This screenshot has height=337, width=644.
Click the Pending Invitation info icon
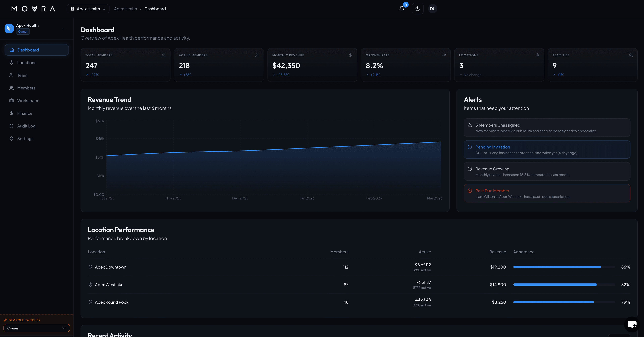click(x=470, y=147)
